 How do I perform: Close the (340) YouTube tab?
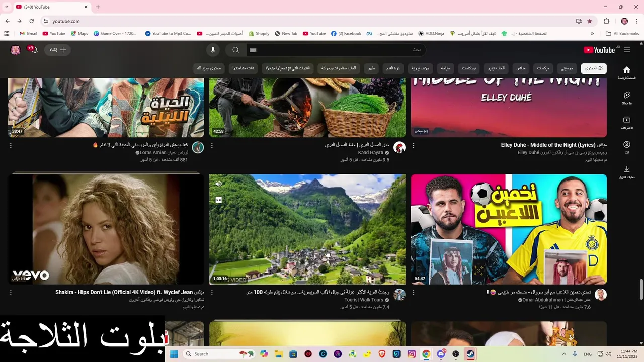click(86, 7)
